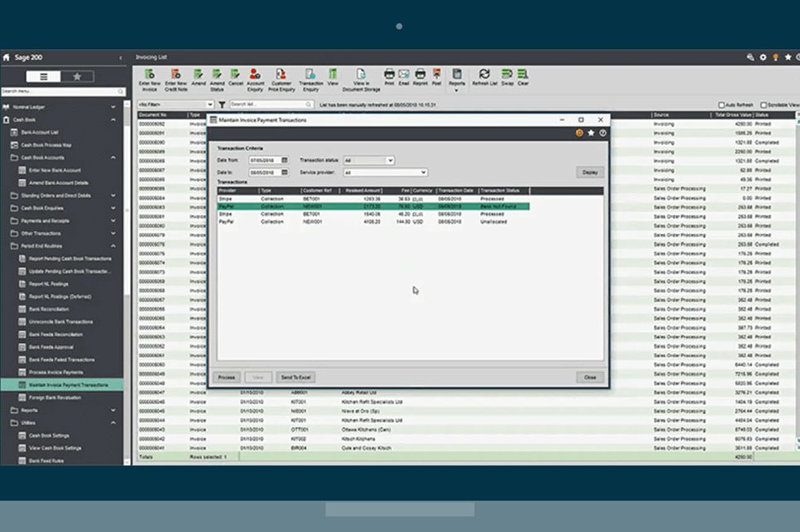Select the Amend toolbar icon
The height and width of the screenshot is (532, 800).
(198, 77)
